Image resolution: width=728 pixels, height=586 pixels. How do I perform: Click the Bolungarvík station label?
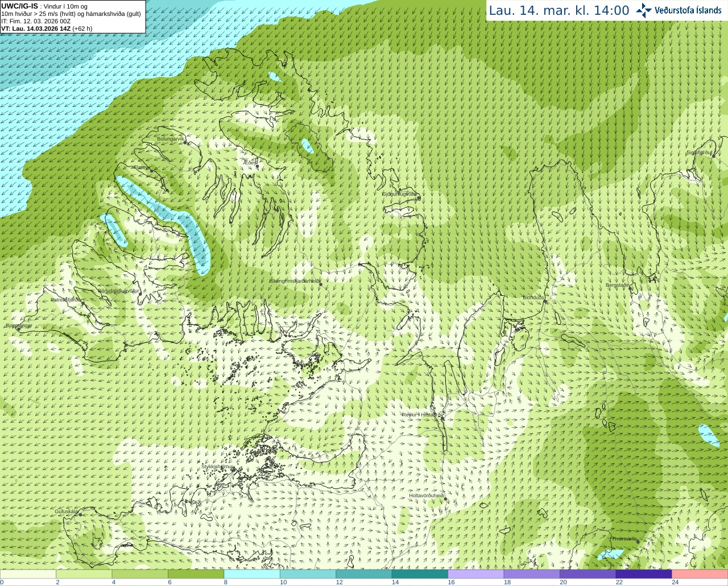pyautogui.click(x=171, y=139)
